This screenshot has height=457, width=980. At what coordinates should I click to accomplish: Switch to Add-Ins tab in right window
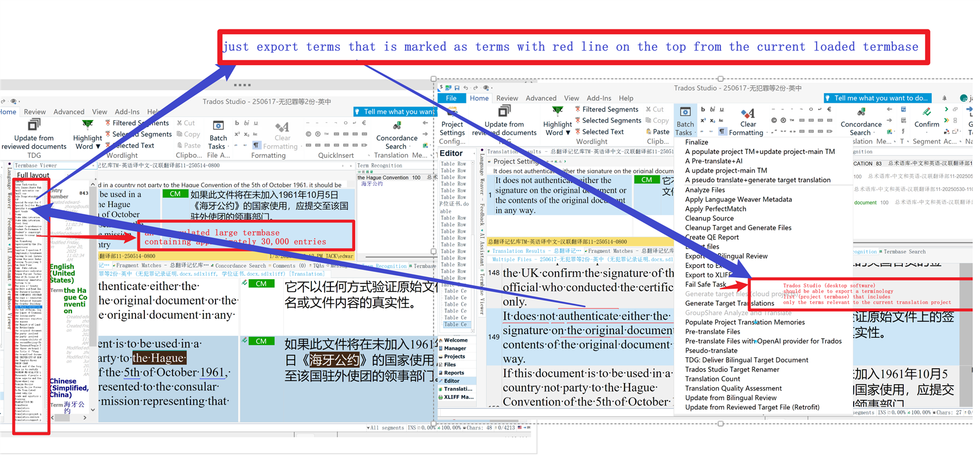click(x=599, y=98)
